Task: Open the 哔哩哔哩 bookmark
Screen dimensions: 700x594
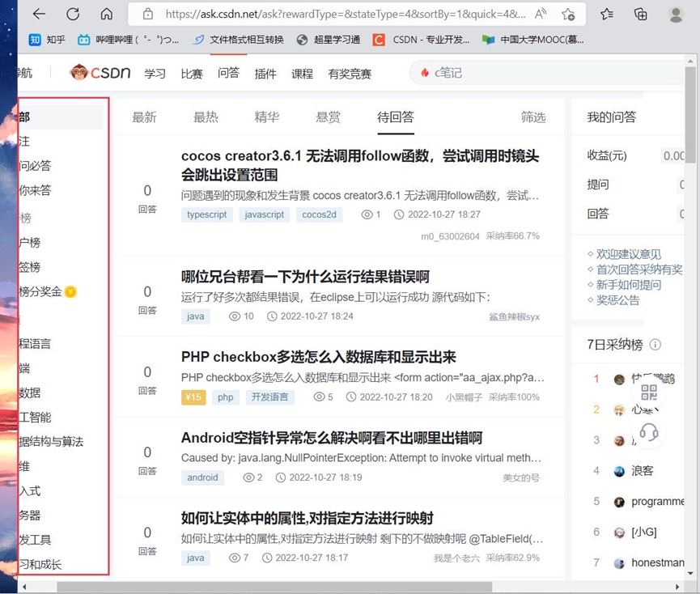Action: coord(128,40)
